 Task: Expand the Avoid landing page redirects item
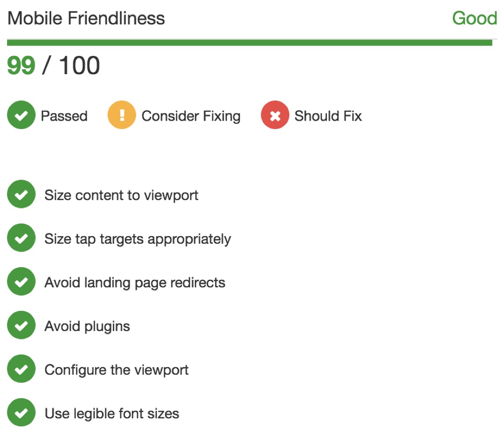pyautogui.click(x=135, y=283)
